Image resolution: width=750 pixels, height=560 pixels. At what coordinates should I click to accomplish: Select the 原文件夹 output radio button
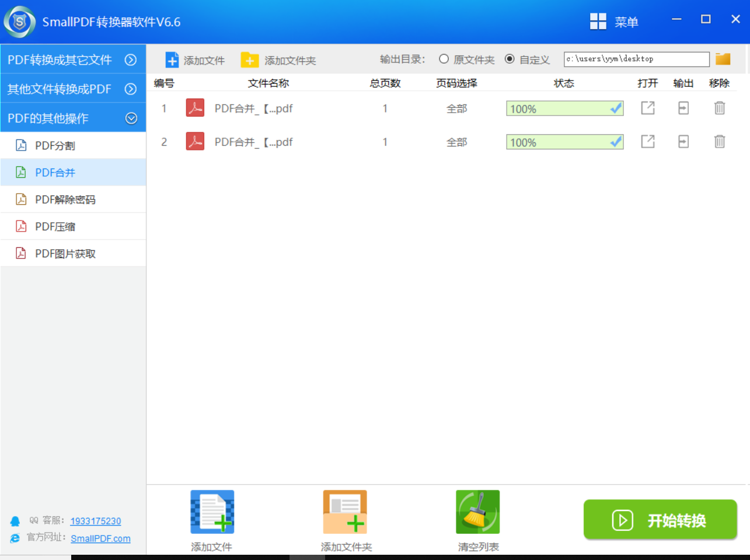[444, 59]
